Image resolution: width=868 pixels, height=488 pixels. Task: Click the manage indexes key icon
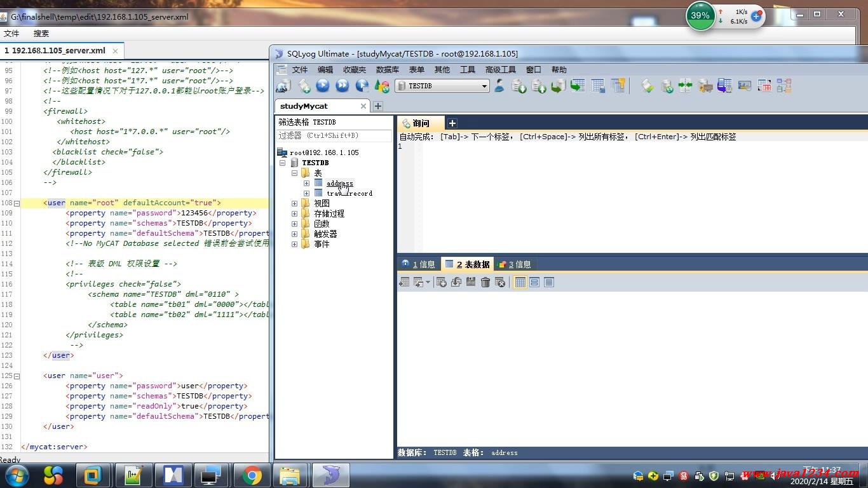tap(618, 86)
